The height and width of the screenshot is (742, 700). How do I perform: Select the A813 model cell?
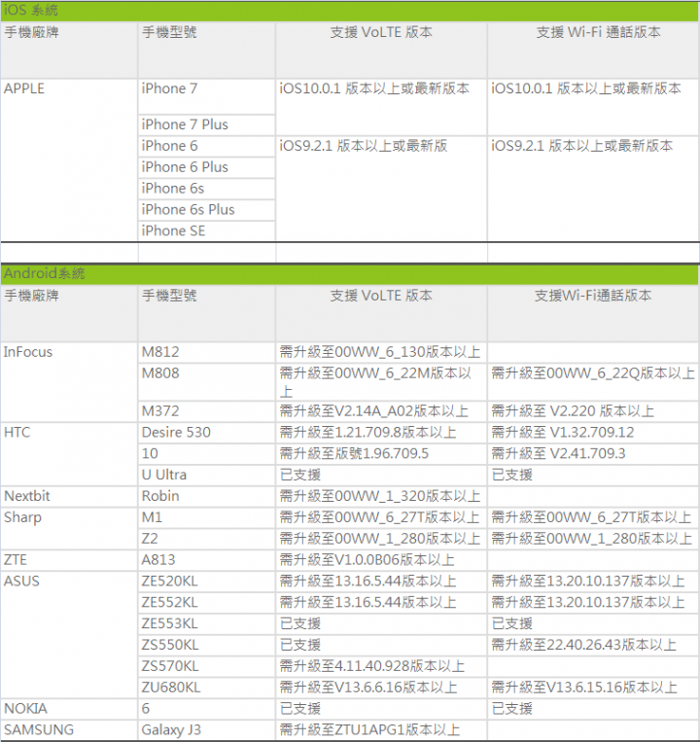[x=207, y=560]
